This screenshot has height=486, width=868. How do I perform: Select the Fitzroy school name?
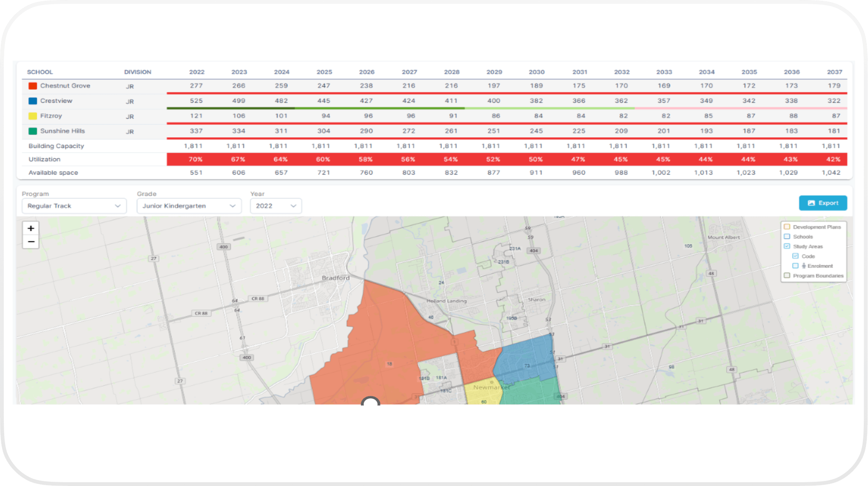point(51,116)
